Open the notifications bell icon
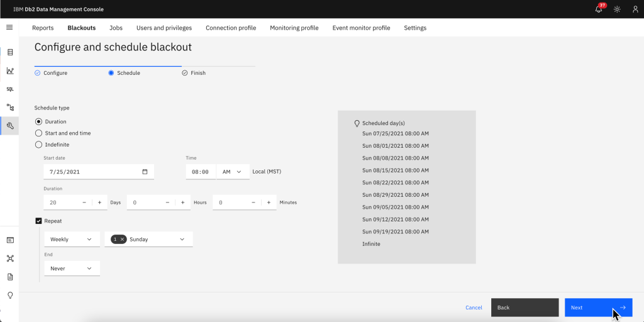 pyautogui.click(x=599, y=9)
